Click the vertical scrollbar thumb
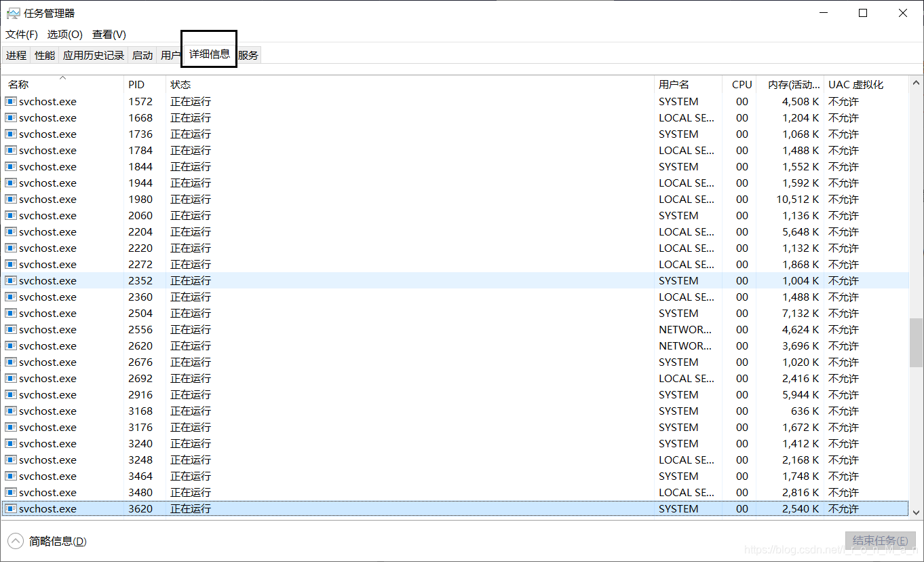The image size is (924, 562). coord(916,343)
